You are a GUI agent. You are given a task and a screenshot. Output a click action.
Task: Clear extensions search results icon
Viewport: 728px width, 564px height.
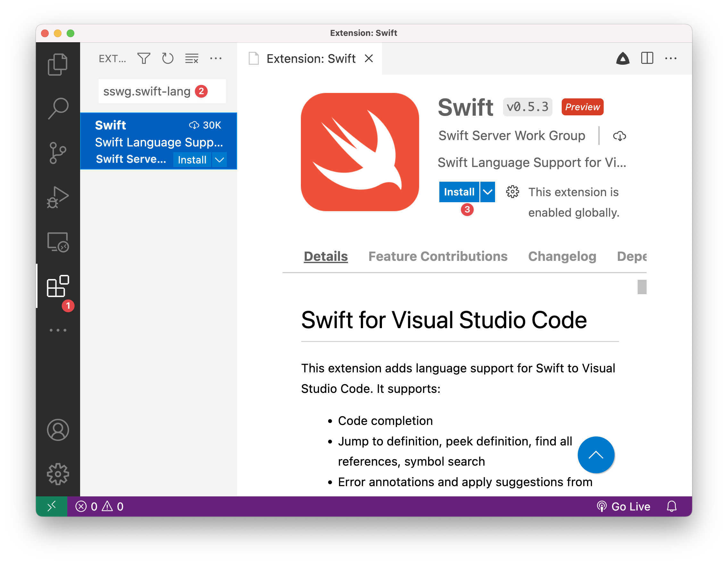[x=192, y=59]
